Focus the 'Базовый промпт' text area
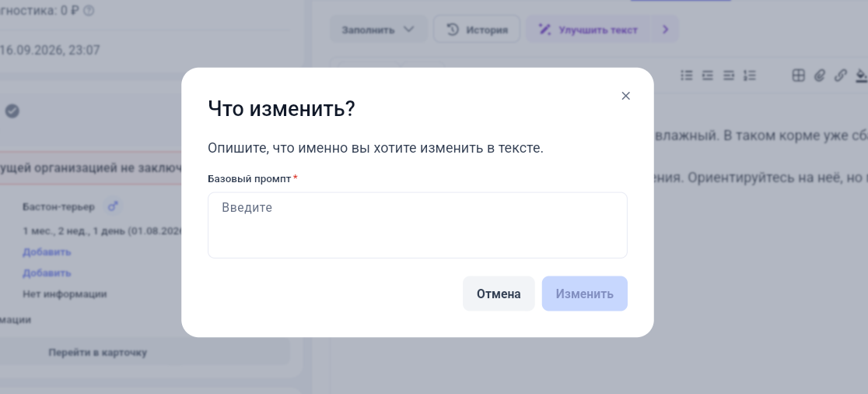The height and width of the screenshot is (394, 868). [418, 225]
